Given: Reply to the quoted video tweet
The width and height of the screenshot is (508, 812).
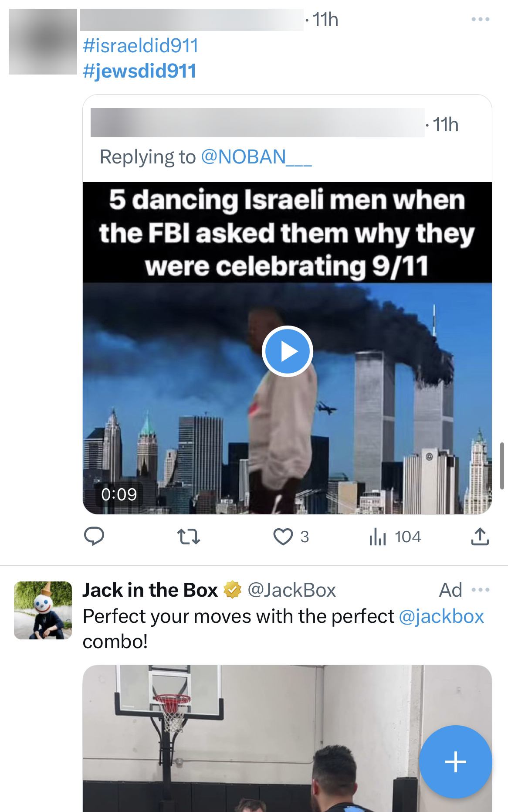Looking at the screenshot, I should point(95,537).
